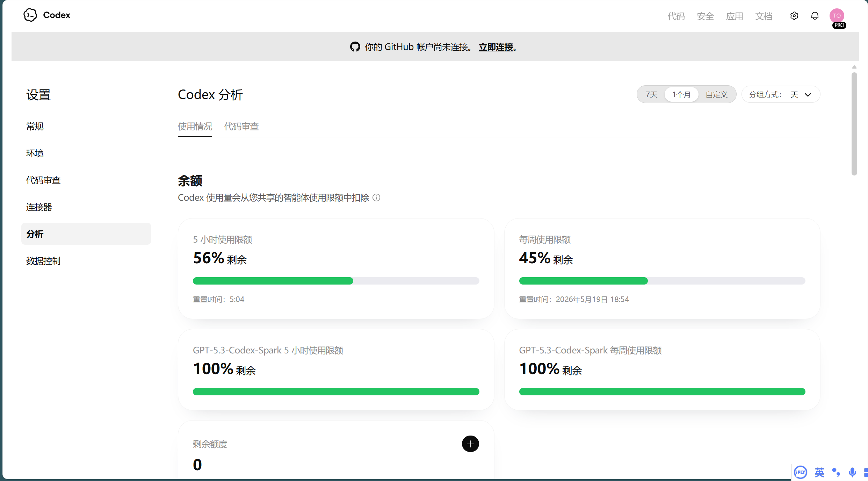Click the iFLY input method logo
868x481 pixels.
click(x=800, y=473)
